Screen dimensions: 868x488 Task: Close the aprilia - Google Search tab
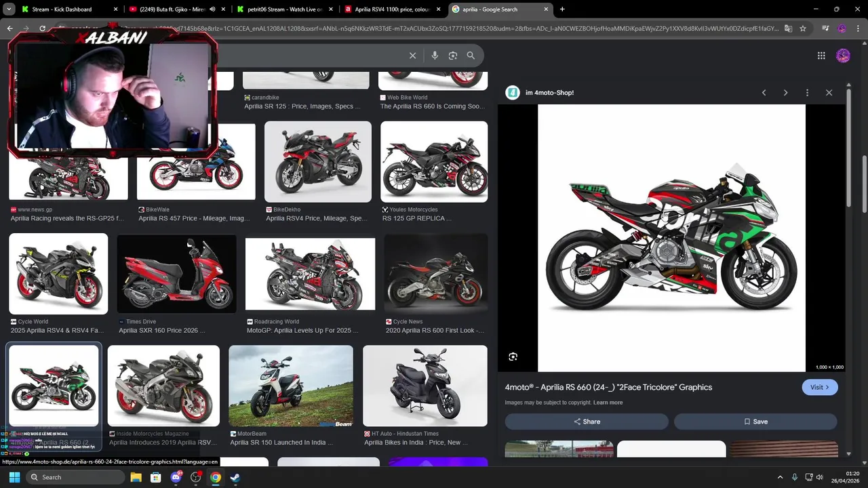click(x=547, y=9)
